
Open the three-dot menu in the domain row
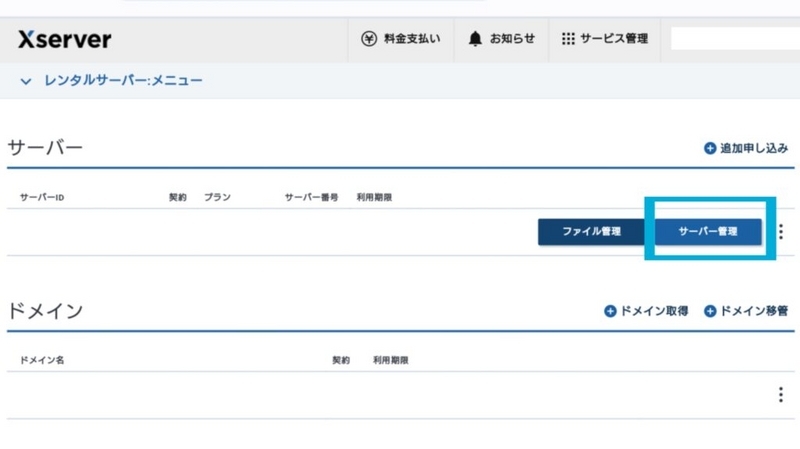coord(781,394)
